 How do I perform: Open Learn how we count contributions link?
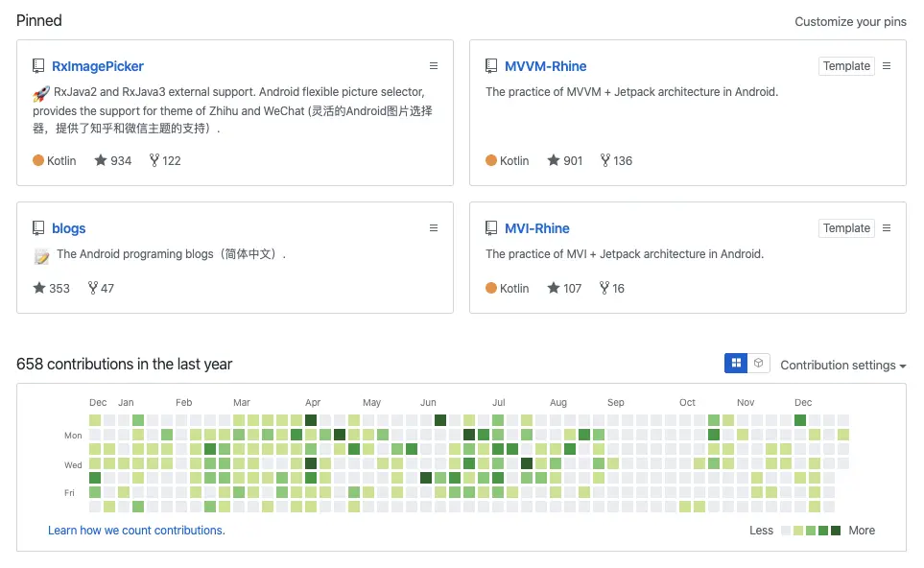coord(136,530)
